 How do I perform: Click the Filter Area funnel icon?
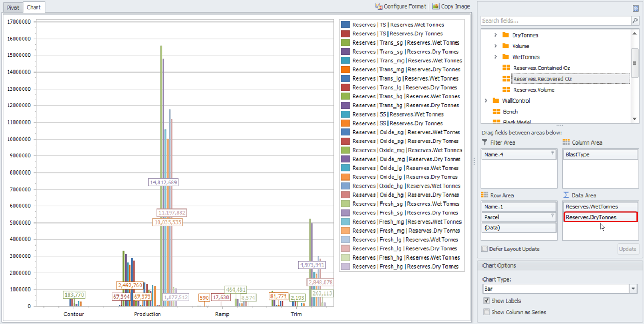click(485, 142)
